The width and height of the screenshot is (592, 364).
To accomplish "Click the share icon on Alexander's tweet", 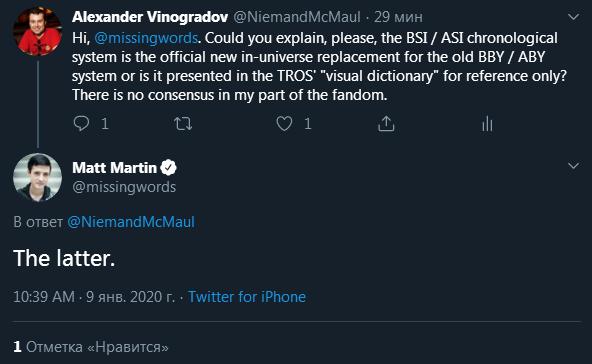I will point(386,123).
